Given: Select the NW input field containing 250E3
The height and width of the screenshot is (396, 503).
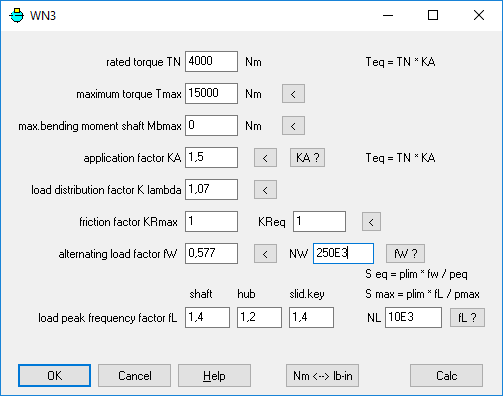Looking at the screenshot, I should coord(343,253).
